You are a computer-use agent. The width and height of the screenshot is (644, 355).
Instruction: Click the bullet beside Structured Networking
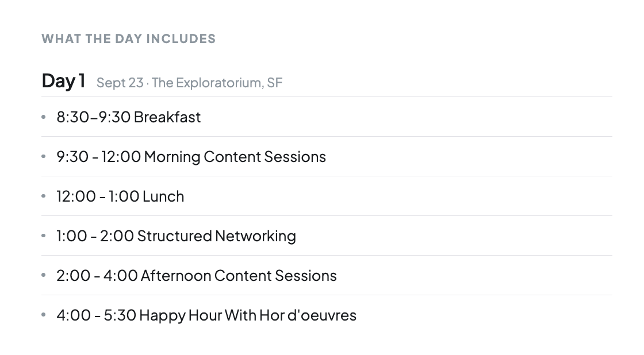tap(44, 236)
